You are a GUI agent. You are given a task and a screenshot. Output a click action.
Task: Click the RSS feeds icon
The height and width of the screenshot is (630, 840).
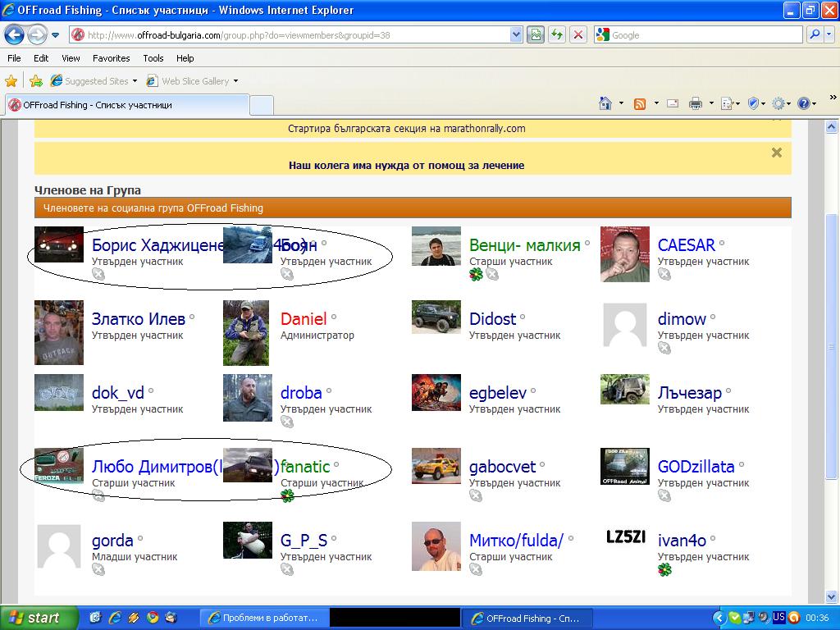click(639, 103)
